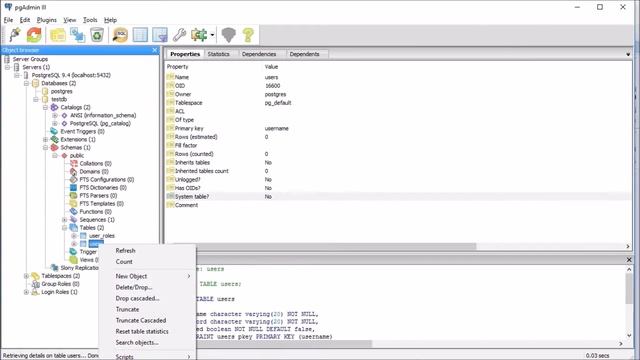Collapse the Databases (2) node
This screenshot has width=640, height=360.
click(x=27, y=83)
